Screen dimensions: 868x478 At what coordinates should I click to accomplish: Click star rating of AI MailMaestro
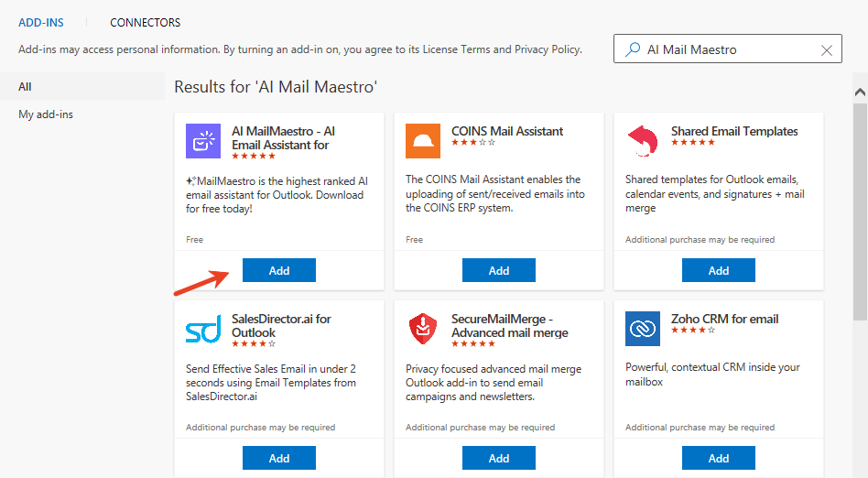pos(254,157)
